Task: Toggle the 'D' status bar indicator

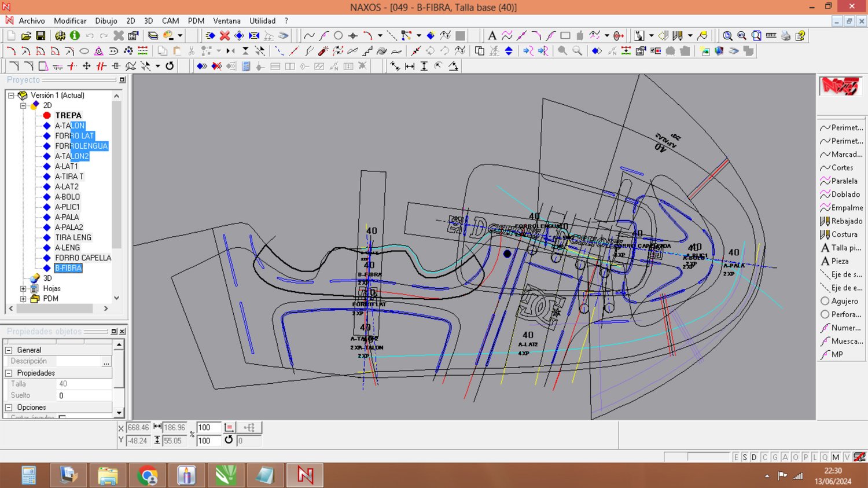Action: pos(754,457)
